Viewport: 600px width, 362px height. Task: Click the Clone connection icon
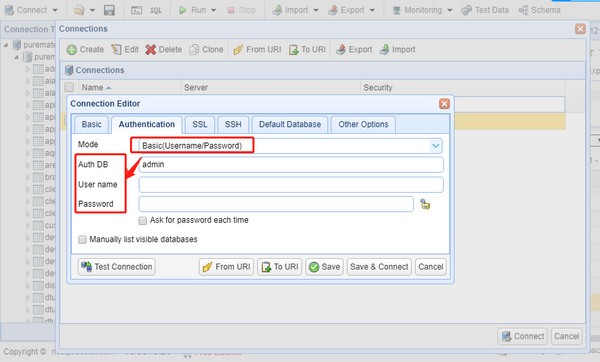(x=194, y=50)
